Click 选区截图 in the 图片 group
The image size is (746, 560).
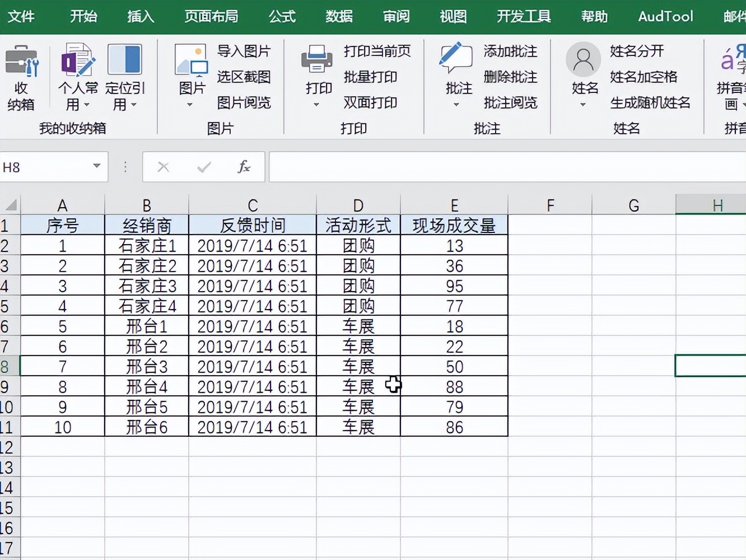click(x=244, y=77)
